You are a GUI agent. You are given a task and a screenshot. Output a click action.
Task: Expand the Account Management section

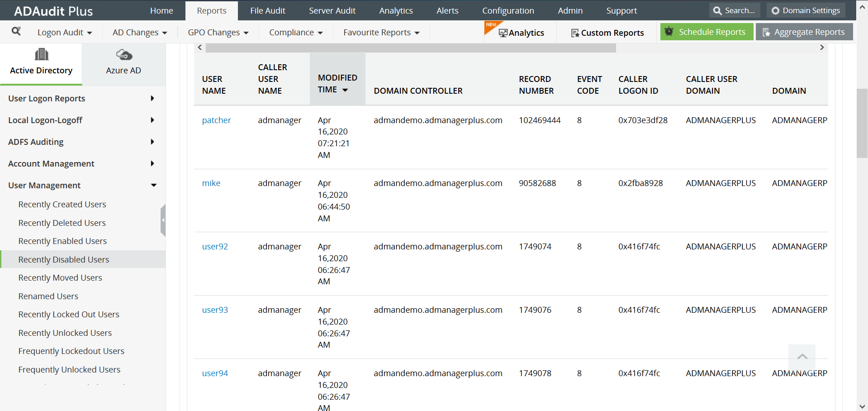51,163
